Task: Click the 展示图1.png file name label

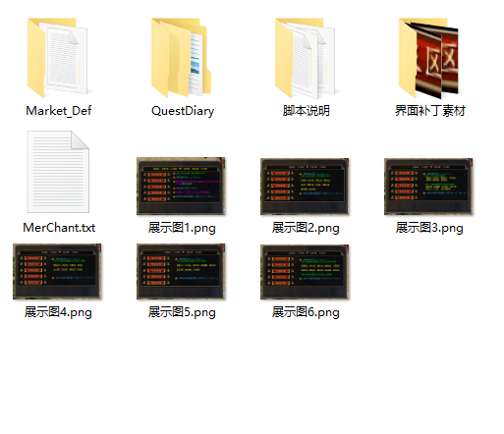Action: [x=182, y=228]
